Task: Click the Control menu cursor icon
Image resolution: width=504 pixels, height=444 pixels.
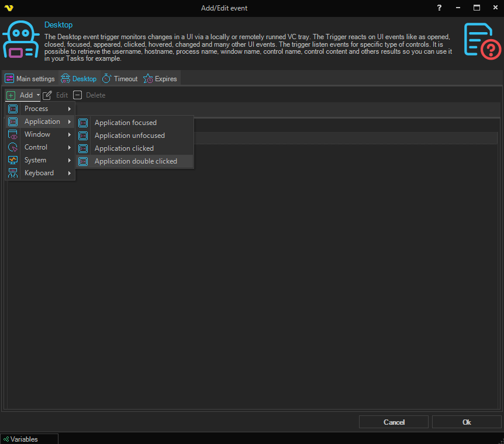Action: pos(13,147)
